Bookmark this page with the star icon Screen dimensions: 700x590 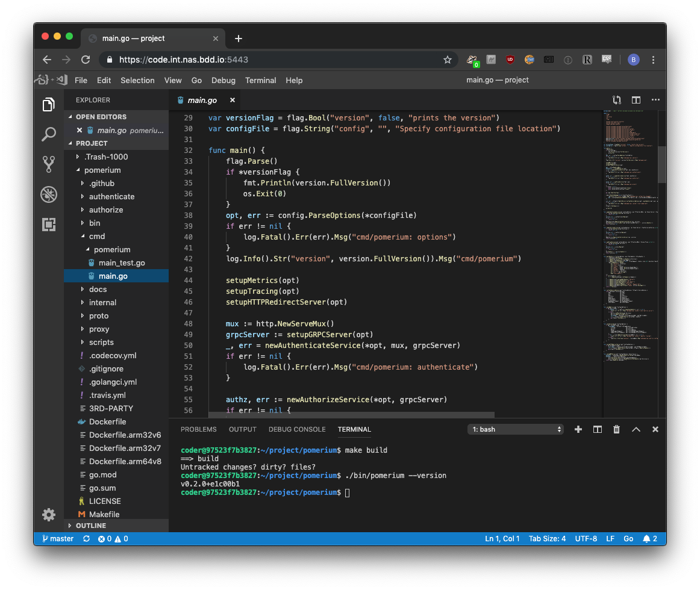pyautogui.click(x=448, y=60)
